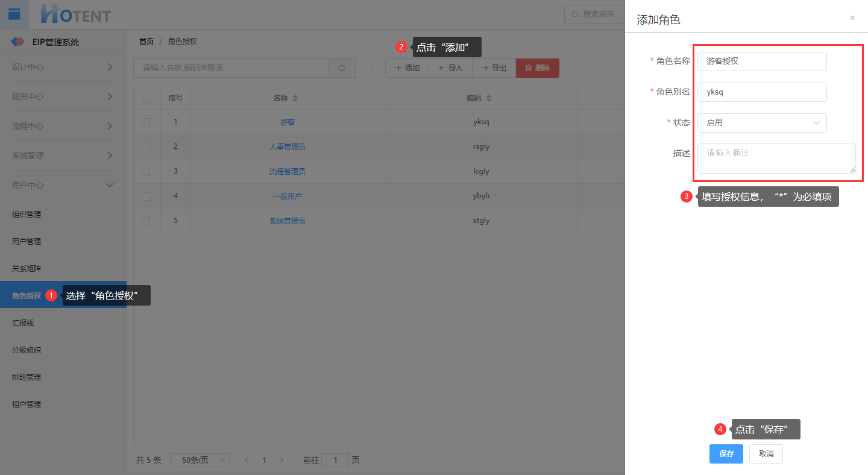The height and width of the screenshot is (475, 868).
Task: Check the checkbox for 系统管理员 row
Action: pyautogui.click(x=146, y=221)
